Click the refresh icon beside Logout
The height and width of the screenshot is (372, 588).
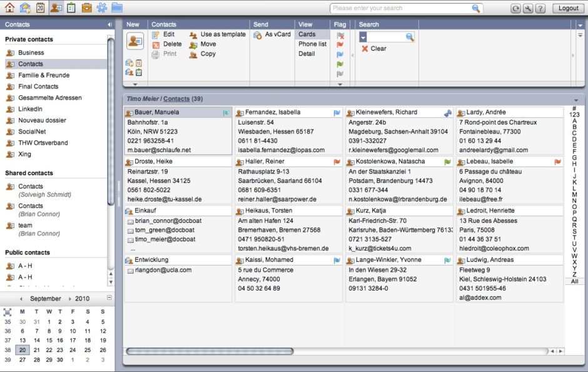[515, 8]
